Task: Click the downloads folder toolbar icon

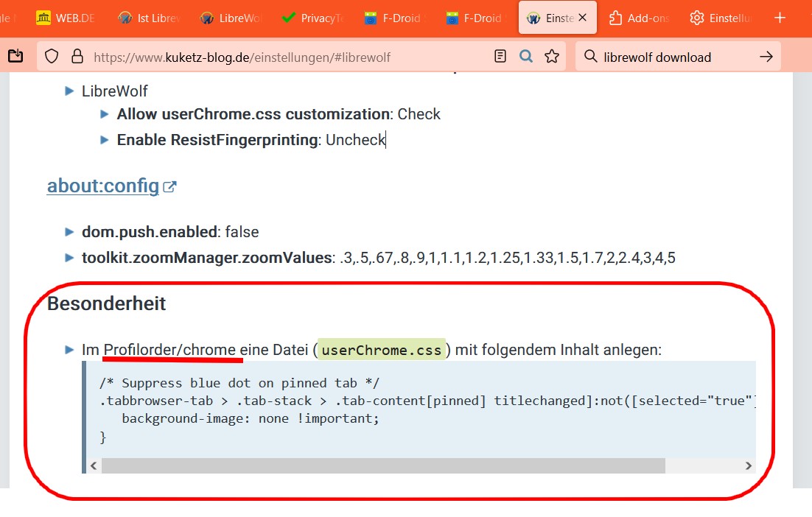Action: click(15, 56)
